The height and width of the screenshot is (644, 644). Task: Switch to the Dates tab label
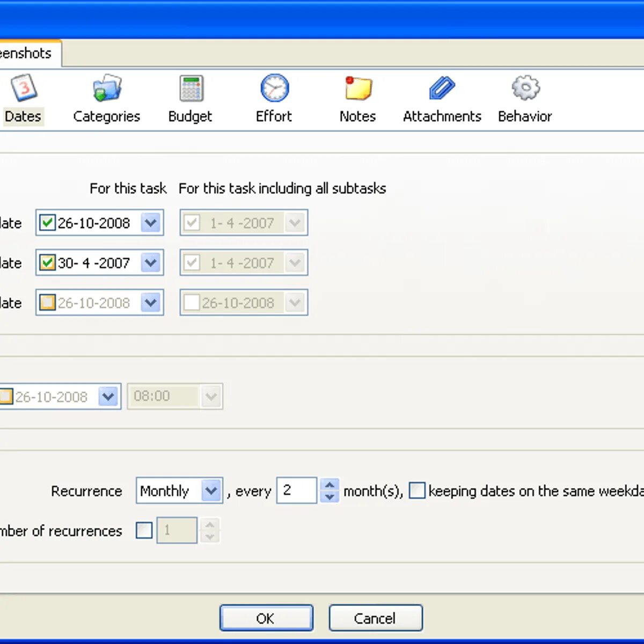pos(23,116)
